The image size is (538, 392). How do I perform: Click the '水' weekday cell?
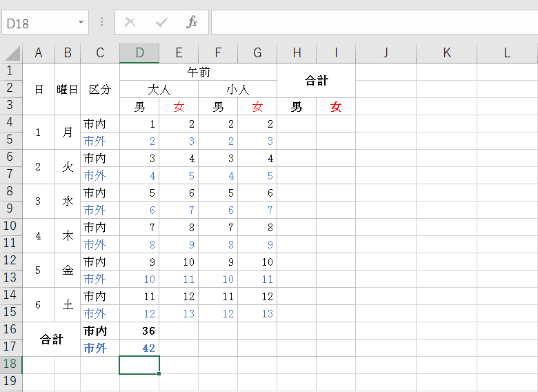coord(68,201)
